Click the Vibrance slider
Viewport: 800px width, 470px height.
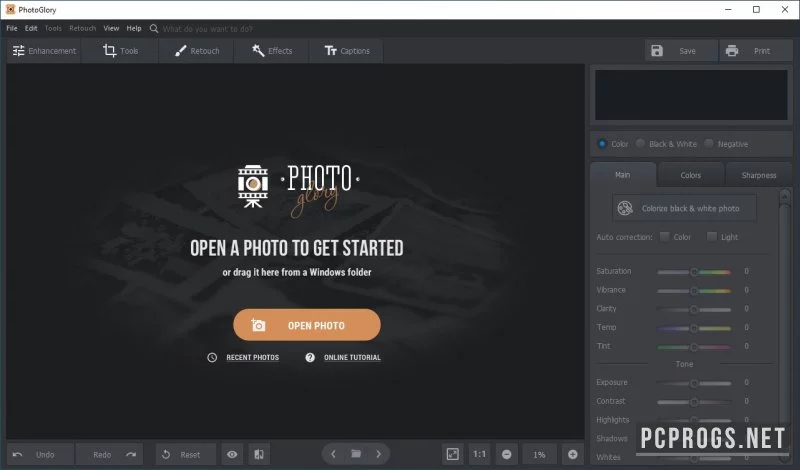(694, 291)
